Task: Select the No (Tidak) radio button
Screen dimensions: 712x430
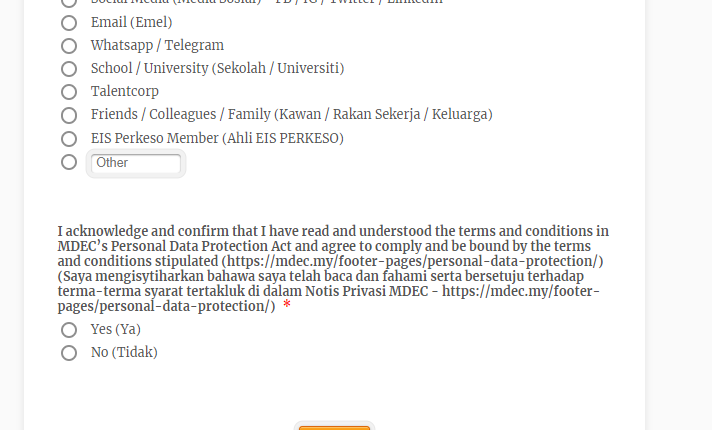Action: click(69, 353)
